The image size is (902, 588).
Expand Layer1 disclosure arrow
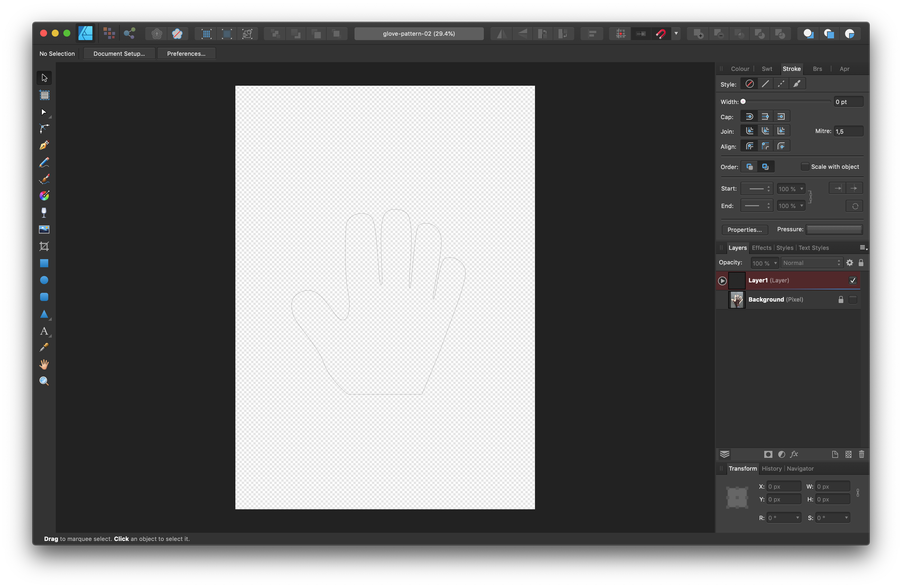[x=722, y=281]
